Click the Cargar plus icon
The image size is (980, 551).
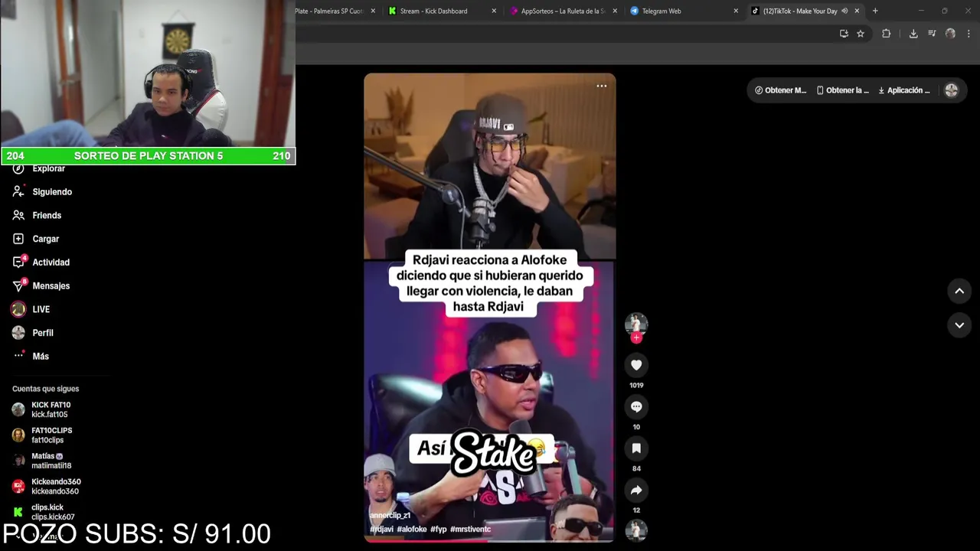point(18,239)
